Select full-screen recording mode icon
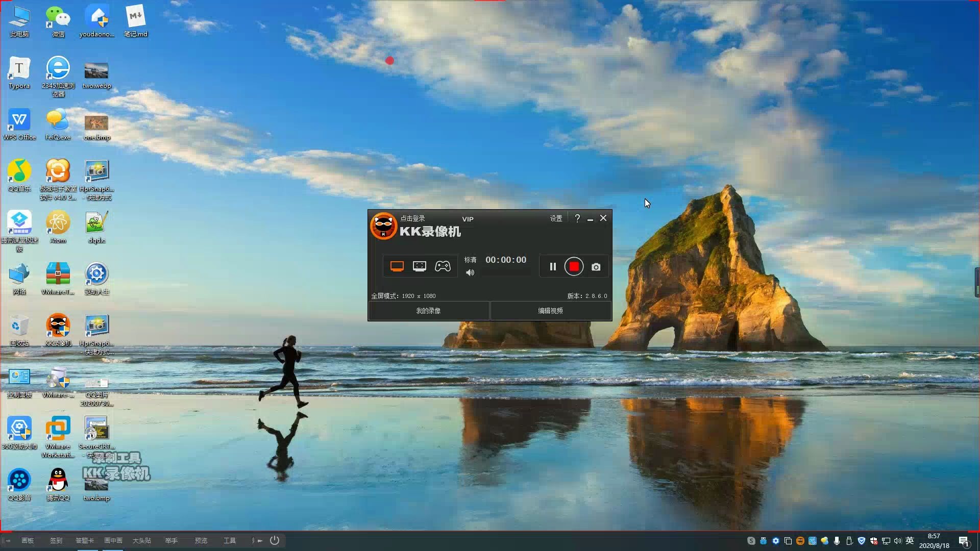 click(397, 266)
